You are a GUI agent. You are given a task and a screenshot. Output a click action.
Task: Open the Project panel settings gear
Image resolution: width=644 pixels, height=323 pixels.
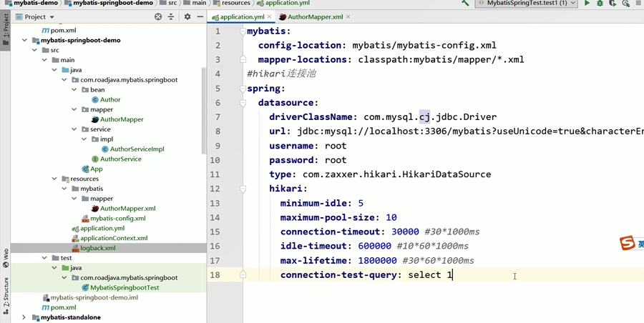(x=187, y=17)
